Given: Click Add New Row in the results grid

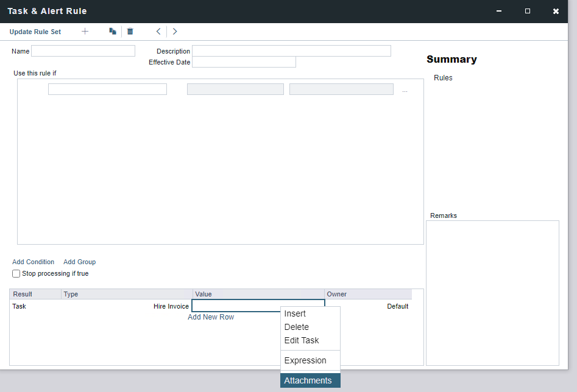Looking at the screenshot, I should (211, 317).
